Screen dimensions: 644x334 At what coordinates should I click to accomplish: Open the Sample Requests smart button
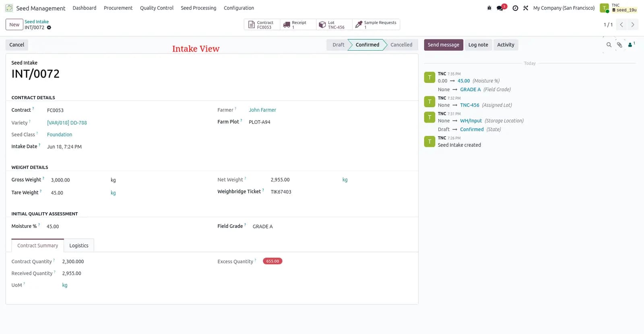point(376,25)
